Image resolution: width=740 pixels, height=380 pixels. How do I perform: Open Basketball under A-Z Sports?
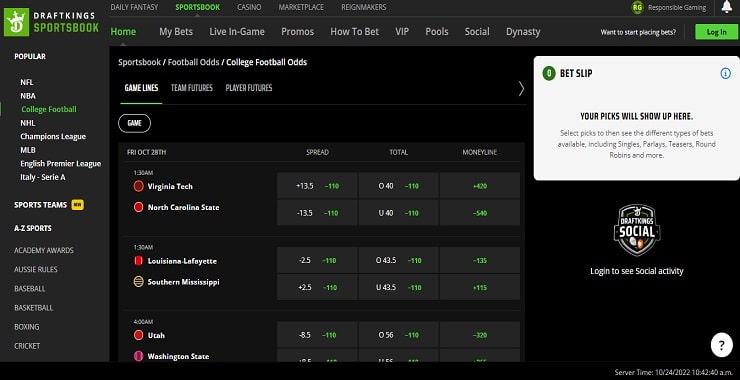(34, 308)
